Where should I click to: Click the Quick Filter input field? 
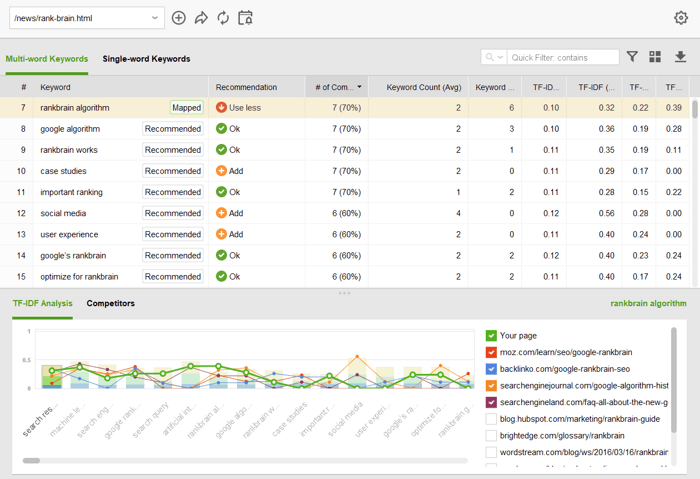563,58
